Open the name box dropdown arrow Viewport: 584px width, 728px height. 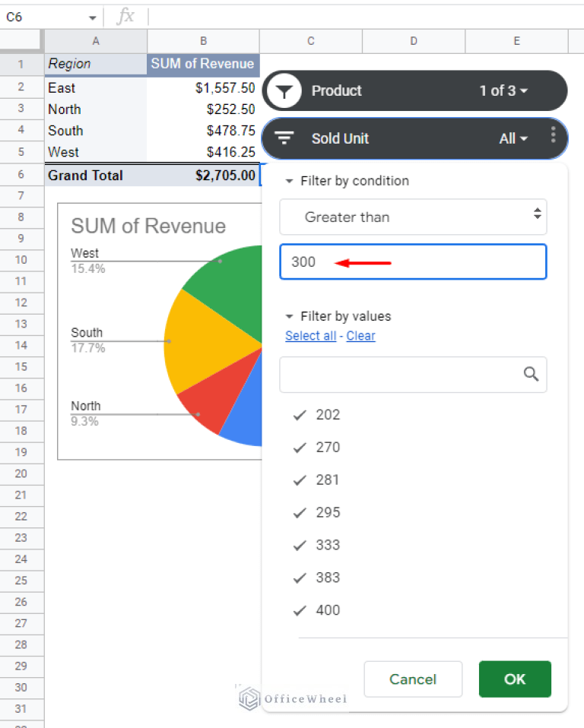click(93, 16)
